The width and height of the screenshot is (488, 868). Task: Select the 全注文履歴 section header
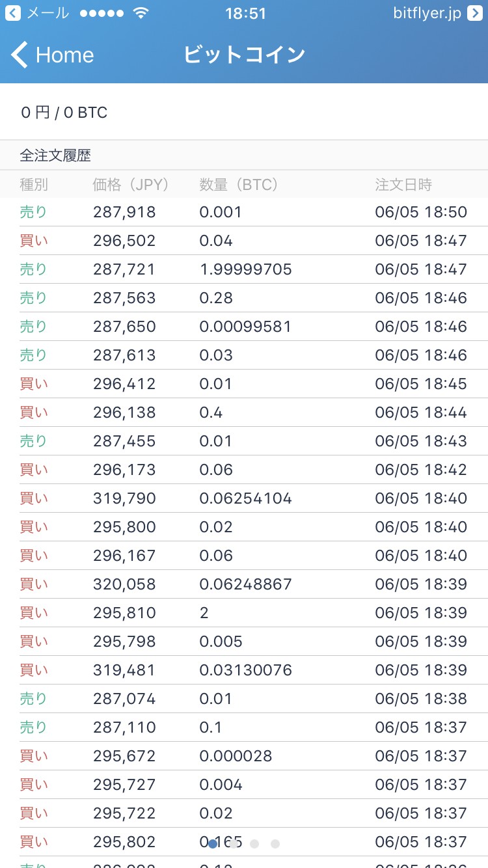55,156
